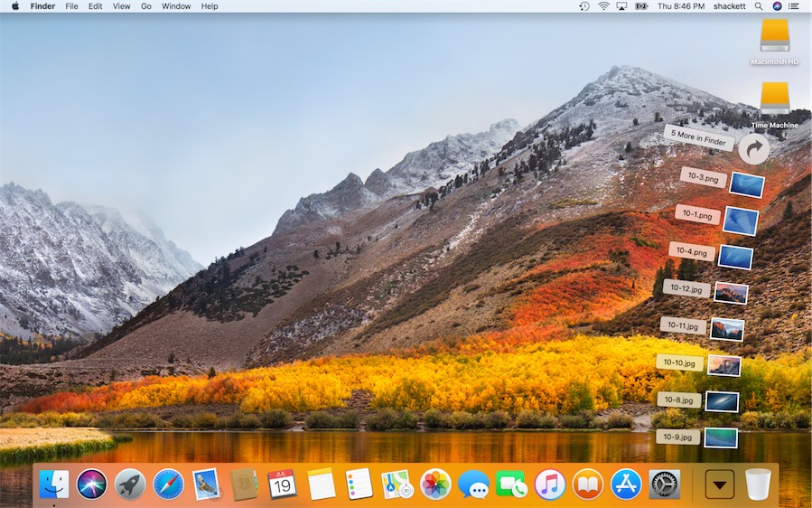The image size is (812, 508).
Task: Open 10-9.jpg thumbnail in stack
Action: point(721,437)
